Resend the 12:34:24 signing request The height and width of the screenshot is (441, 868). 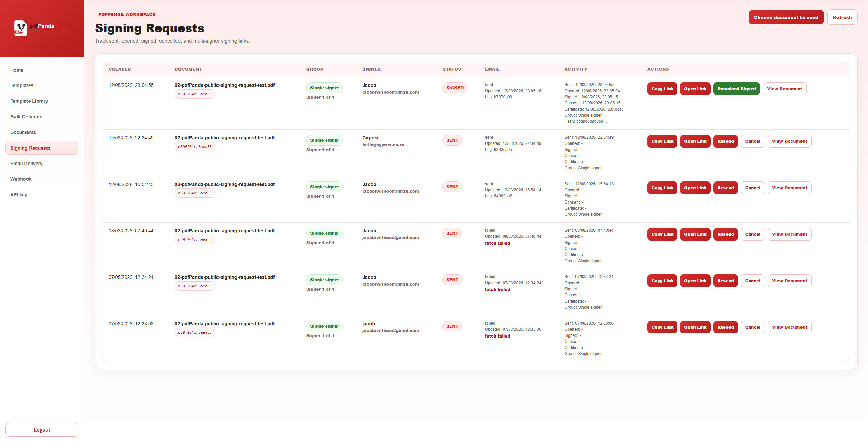pos(725,281)
